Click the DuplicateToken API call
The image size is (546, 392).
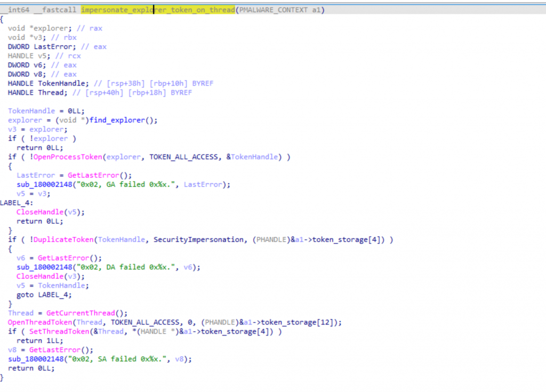click(x=52, y=239)
